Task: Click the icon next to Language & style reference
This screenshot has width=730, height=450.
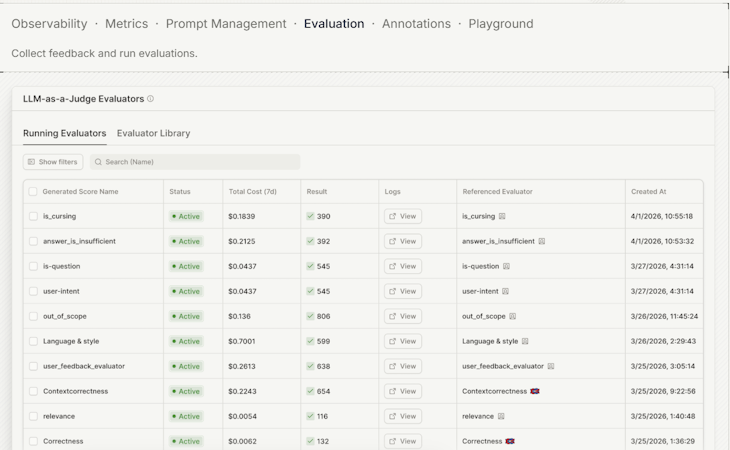Action: coord(525,341)
